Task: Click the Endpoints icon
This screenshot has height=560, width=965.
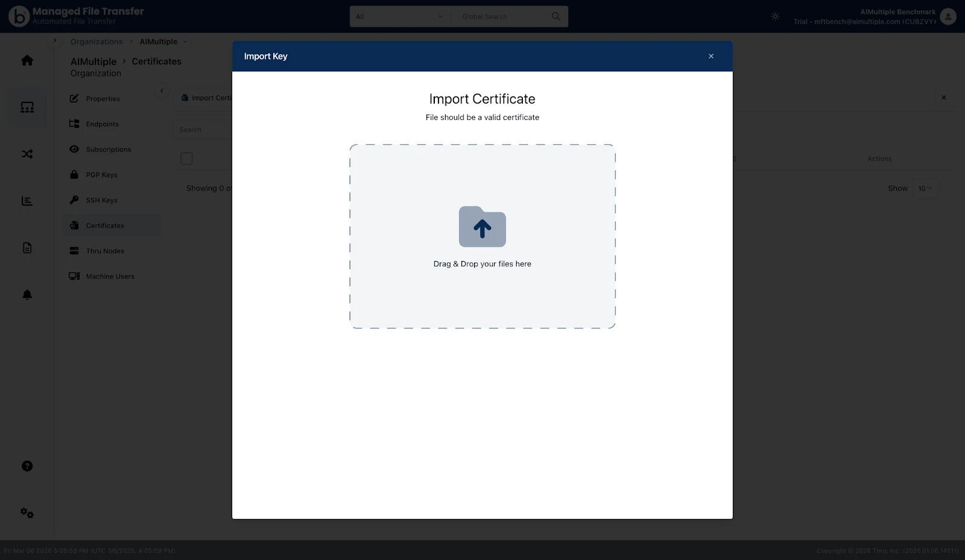Action: coord(74,124)
